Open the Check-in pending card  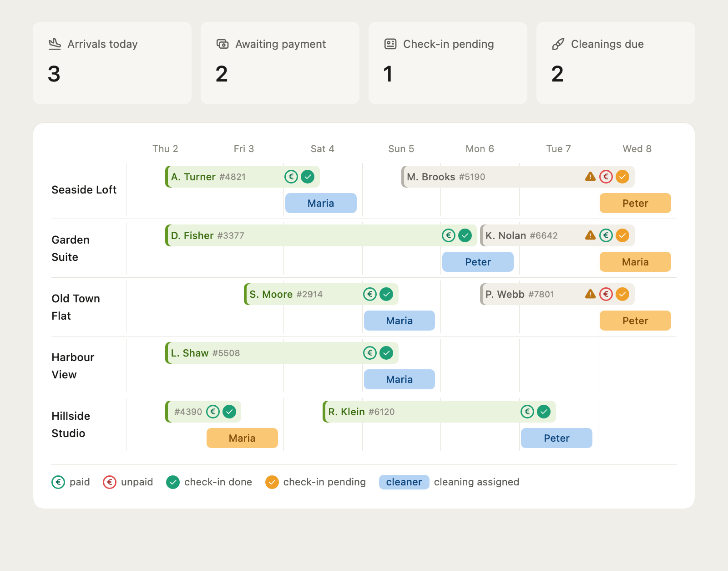448,63
